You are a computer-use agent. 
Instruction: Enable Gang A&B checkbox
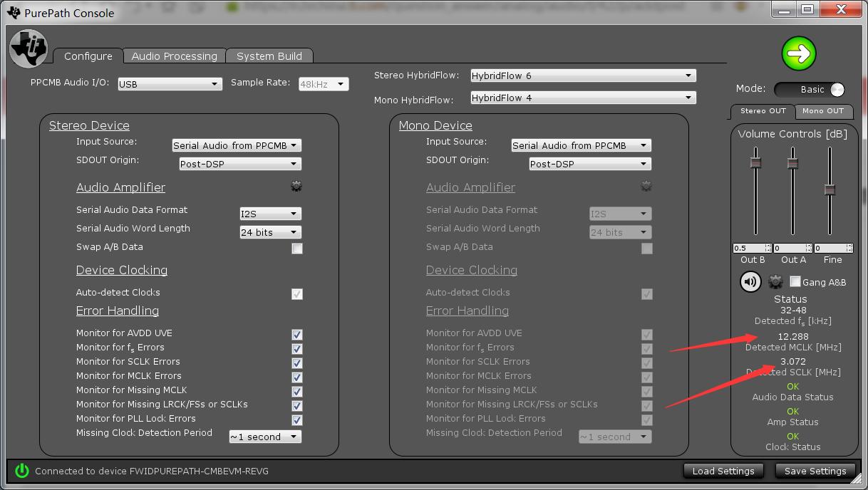[x=795, y=281]
